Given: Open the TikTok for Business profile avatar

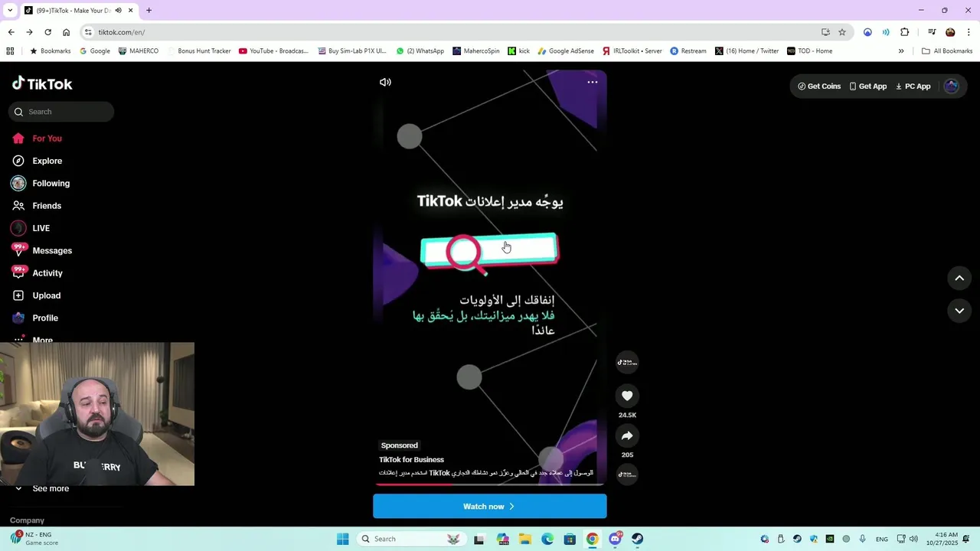Looking at the screenshot, I should 627,362.
